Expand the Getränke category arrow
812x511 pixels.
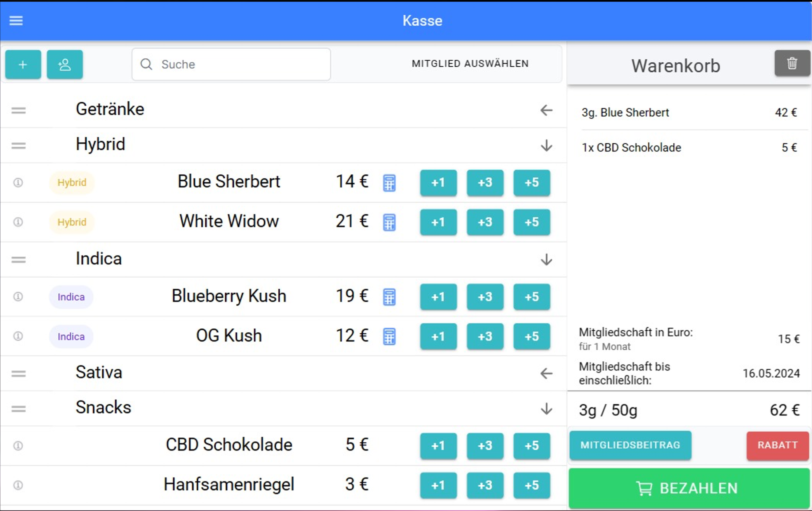pyautogui.click(x=546, y=110)
